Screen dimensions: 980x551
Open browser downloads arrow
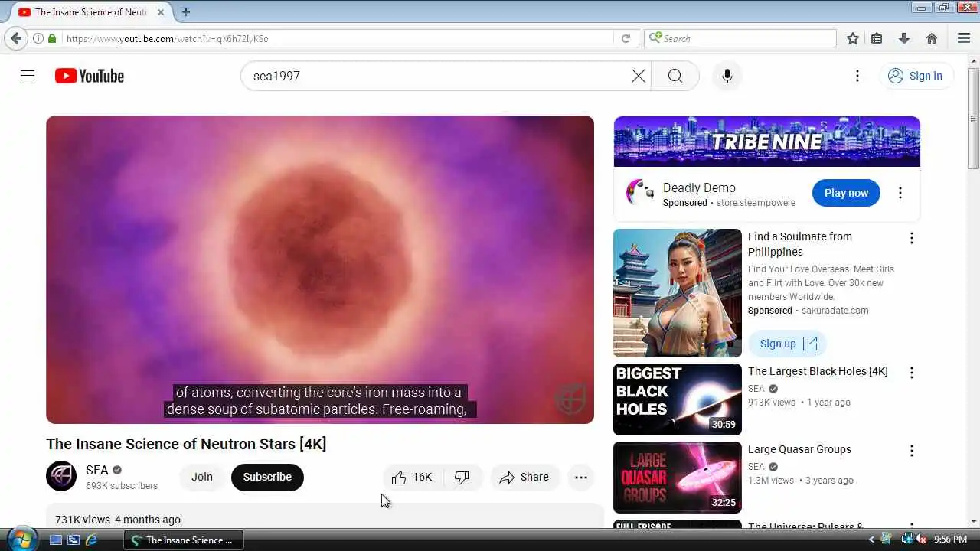pos(904,38)
